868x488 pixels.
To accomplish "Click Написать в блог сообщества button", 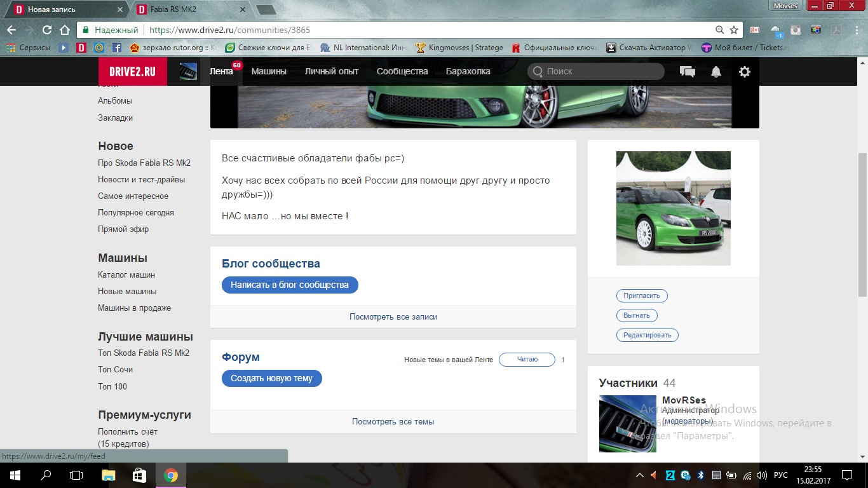I will [x=290, y=285].
